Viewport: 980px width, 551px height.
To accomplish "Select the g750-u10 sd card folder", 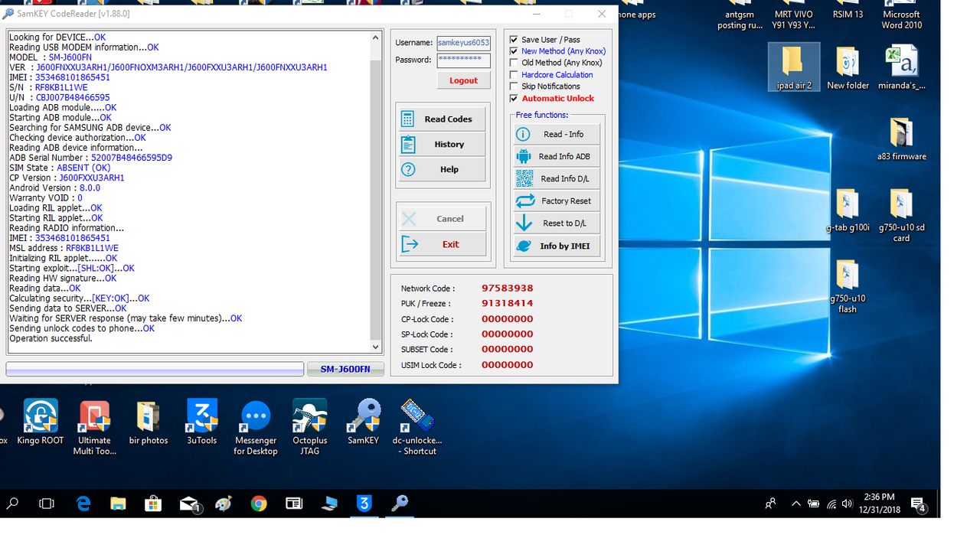I will [901, 215].
